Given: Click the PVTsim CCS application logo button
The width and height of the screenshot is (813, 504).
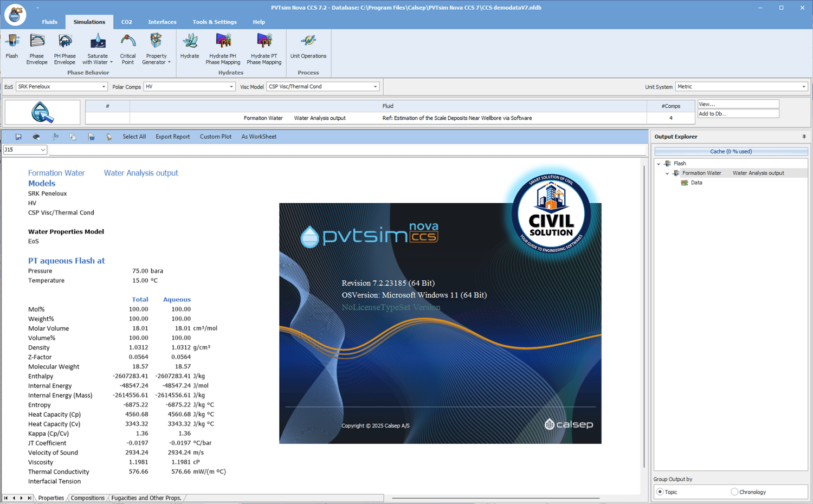Looking at the screenshot, I should (15, 15).
